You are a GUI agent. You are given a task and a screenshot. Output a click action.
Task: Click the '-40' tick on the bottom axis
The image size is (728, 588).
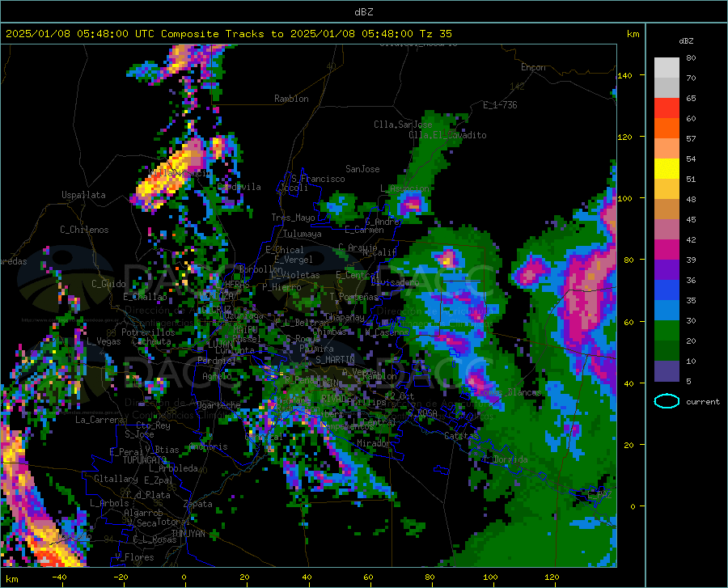pos(58,577)
